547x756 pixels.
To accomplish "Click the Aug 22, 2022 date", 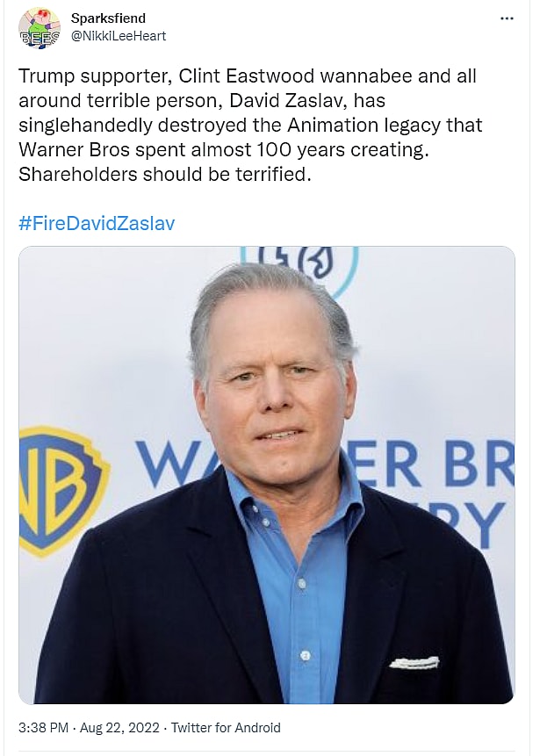I will pos(119,727).
